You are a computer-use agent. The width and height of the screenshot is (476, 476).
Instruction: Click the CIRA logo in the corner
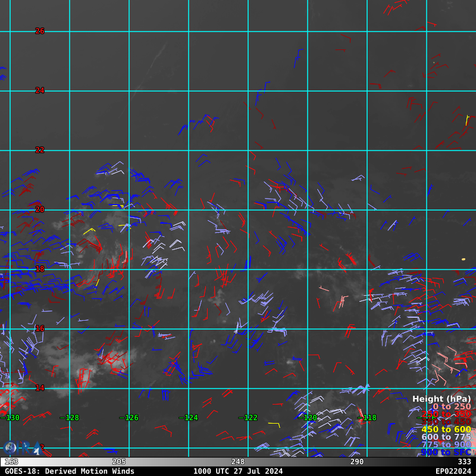pos(10,448)
